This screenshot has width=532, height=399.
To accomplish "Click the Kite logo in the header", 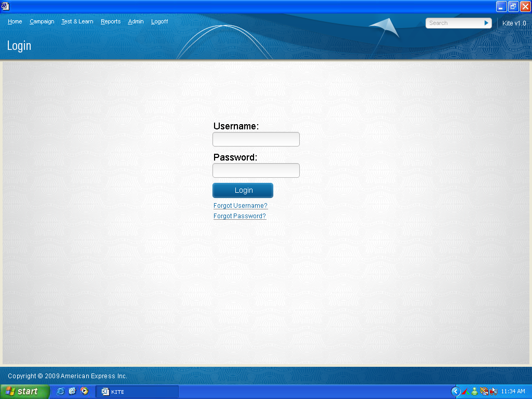I will (385, 27).
